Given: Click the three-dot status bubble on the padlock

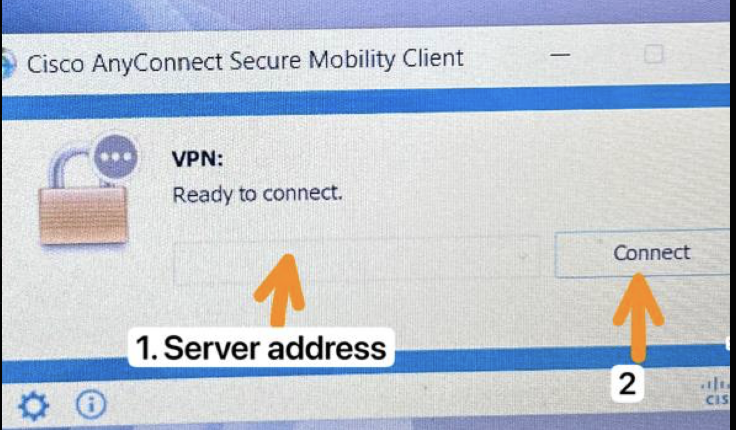Looking at the screenshot, I should (x=116, y=157).
